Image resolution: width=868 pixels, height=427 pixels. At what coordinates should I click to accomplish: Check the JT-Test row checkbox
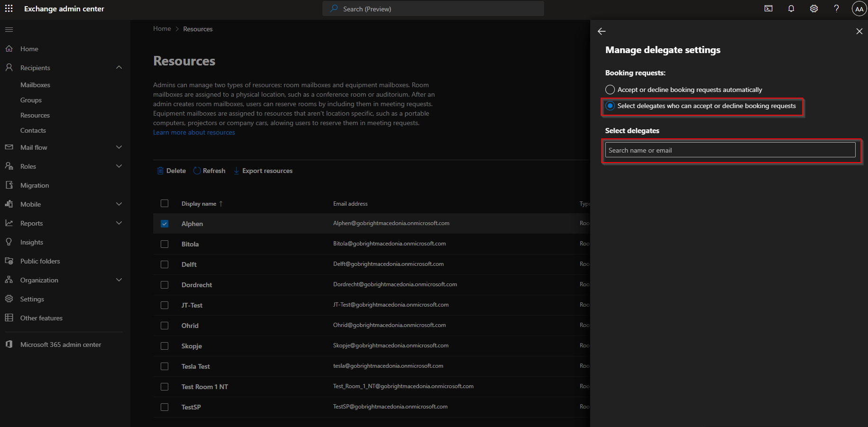click(x=164, y=305)
